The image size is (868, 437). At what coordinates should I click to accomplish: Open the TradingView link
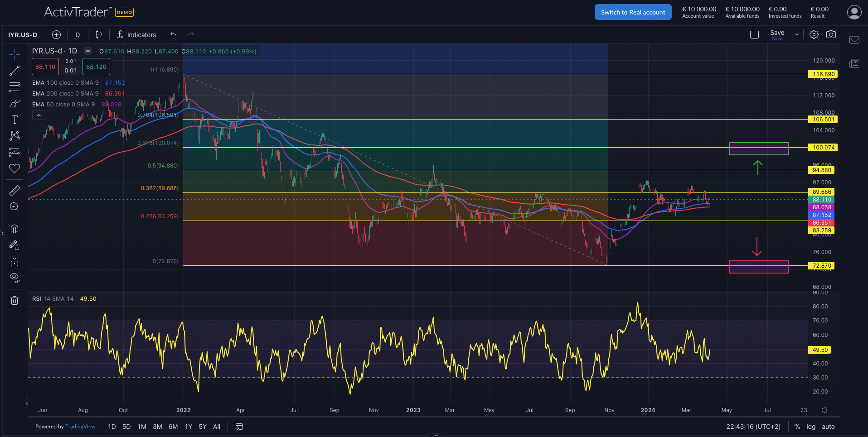click(x=80, y=426)
